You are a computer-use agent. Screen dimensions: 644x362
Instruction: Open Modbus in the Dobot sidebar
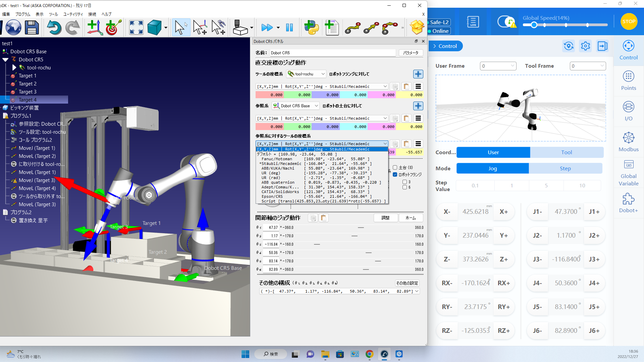[x=629, y=142]
